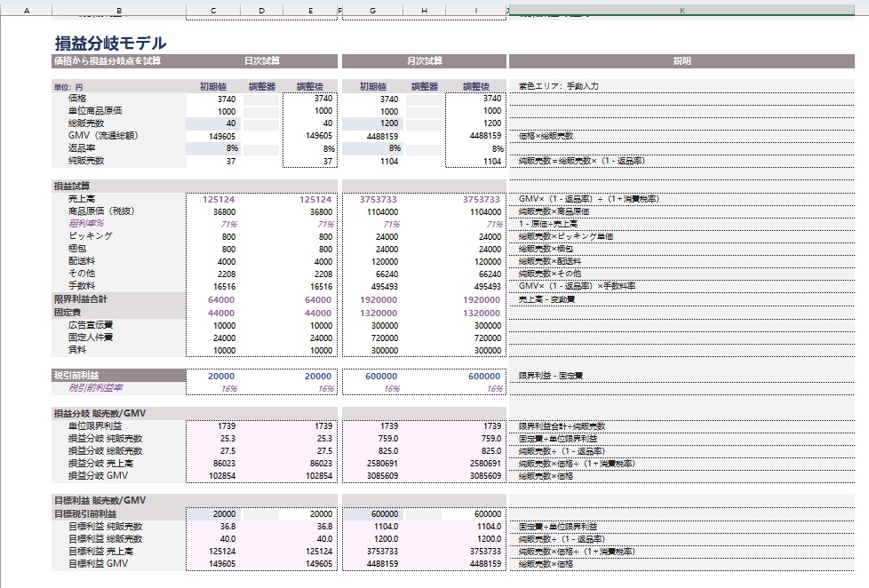Image resolution: width=869 pixels, height=588 pixels.
Task: Select the 目標税引前利益 row label
Action: click(x=118, y=513)
